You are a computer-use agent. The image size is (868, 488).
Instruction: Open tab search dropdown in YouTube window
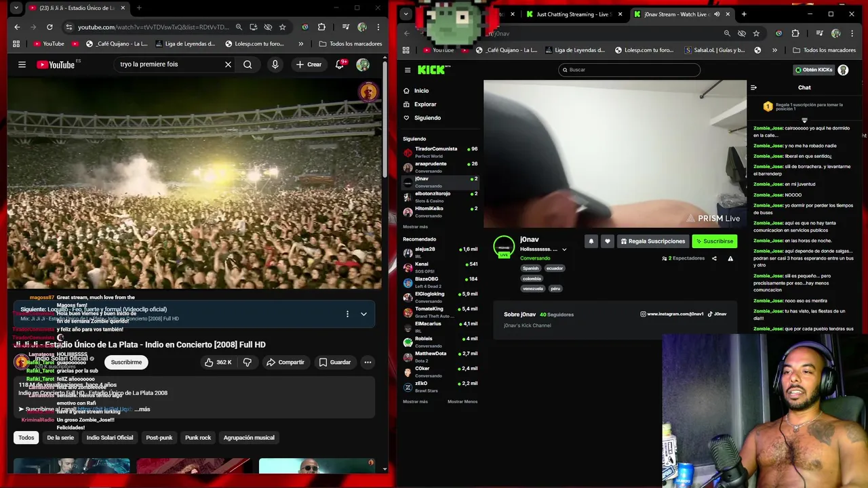point(16,8)
